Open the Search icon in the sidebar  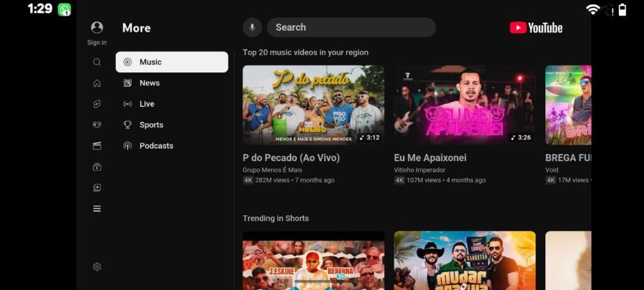tap(97, 62)
